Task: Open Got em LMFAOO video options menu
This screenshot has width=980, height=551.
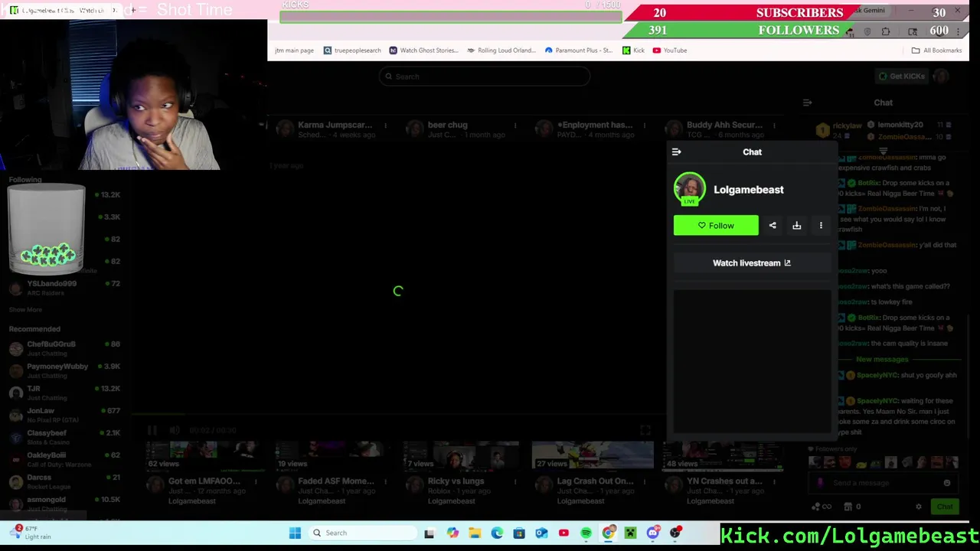Action: (x=256, y=481)
